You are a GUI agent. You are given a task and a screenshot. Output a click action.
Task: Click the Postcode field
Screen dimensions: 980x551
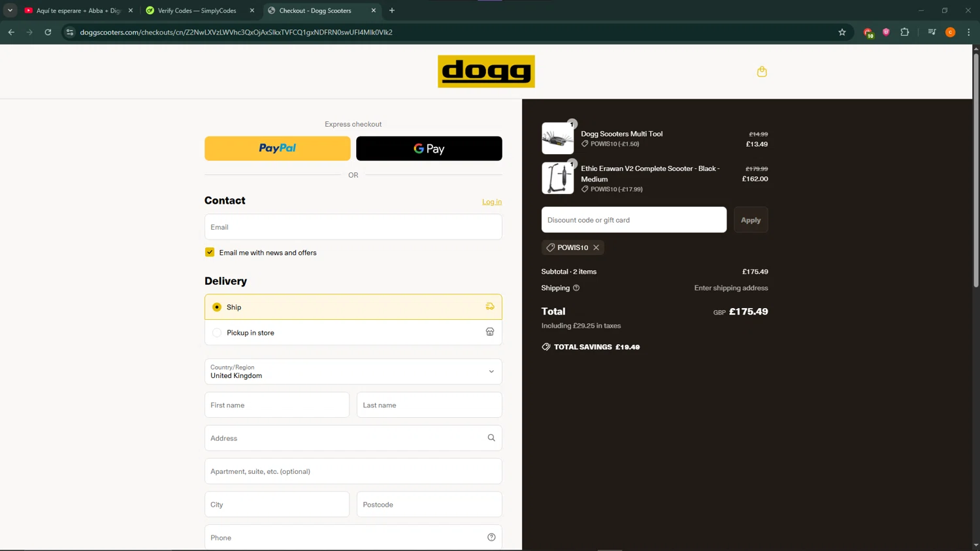(x=429, y=505)
